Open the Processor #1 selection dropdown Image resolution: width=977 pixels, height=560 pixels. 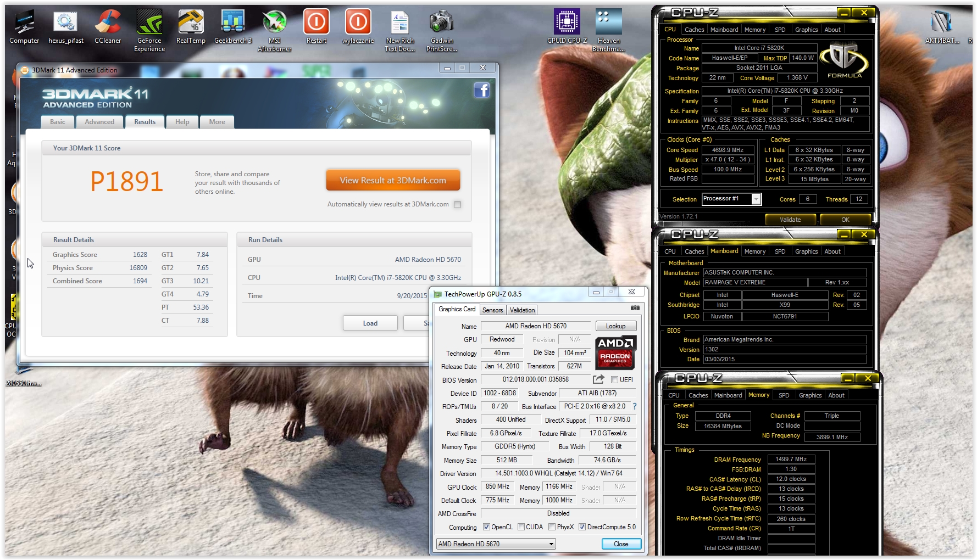click(x=731, y=199)
